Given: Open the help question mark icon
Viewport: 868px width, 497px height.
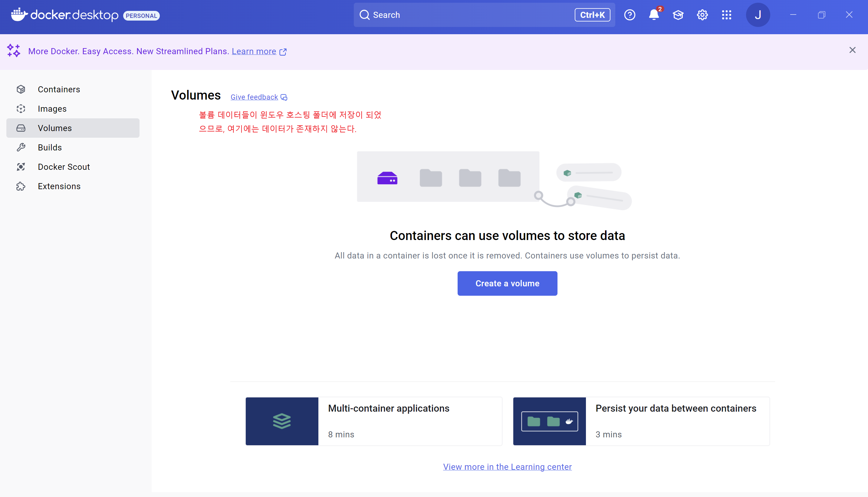Looking at the screenshot, I should point(630,15).
